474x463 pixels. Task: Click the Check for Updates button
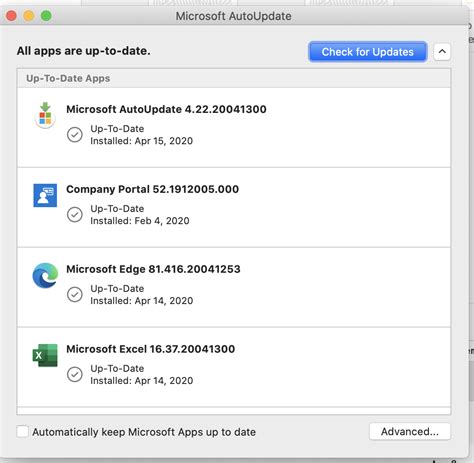[x=368, y=52]
